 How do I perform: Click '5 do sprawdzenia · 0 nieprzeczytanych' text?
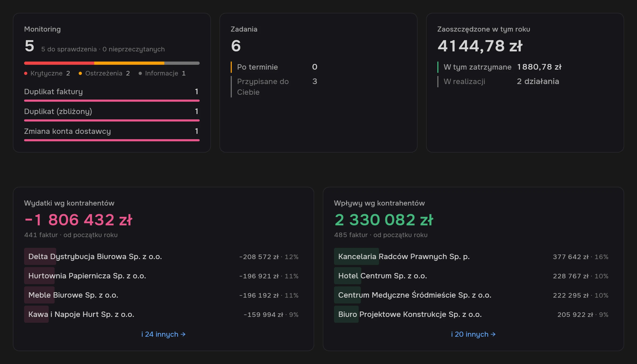103,49
